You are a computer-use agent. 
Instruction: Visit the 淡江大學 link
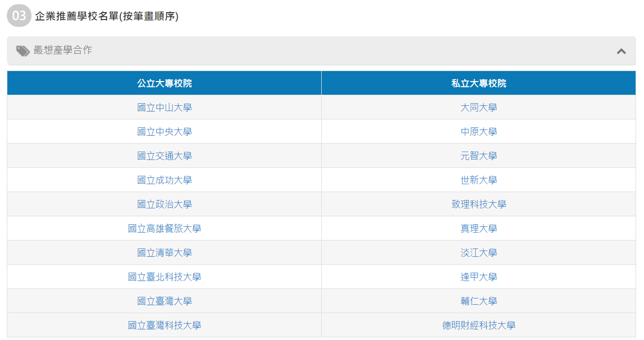[479, 253]
